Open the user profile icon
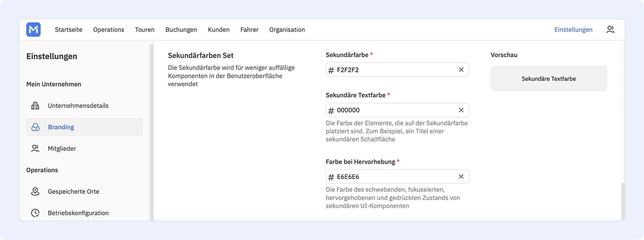This screenshot has height=240, width=644. pos(611,30)
